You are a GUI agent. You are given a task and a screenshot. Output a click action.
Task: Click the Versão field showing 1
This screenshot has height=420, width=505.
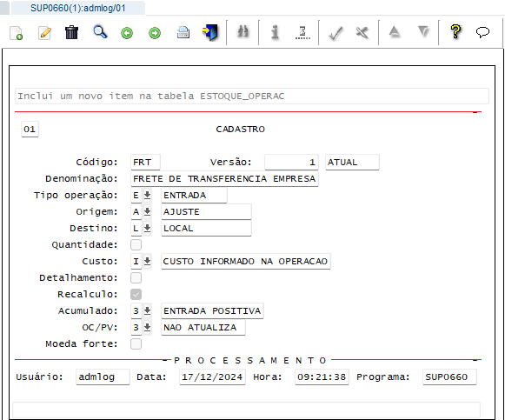click(x=291, y=162)
